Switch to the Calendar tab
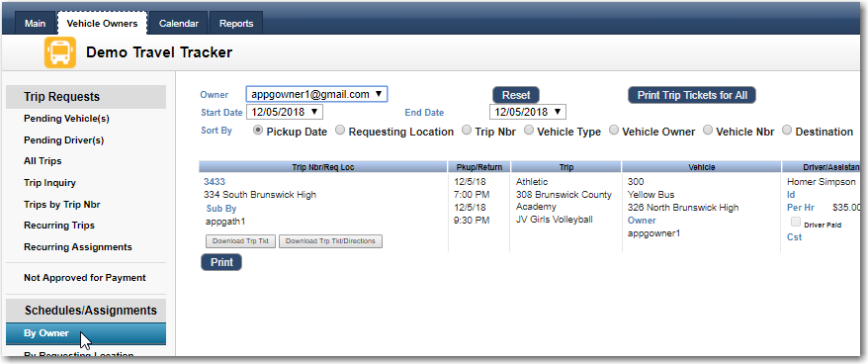The height and width of the screenshot is (364, 868). 178,24
